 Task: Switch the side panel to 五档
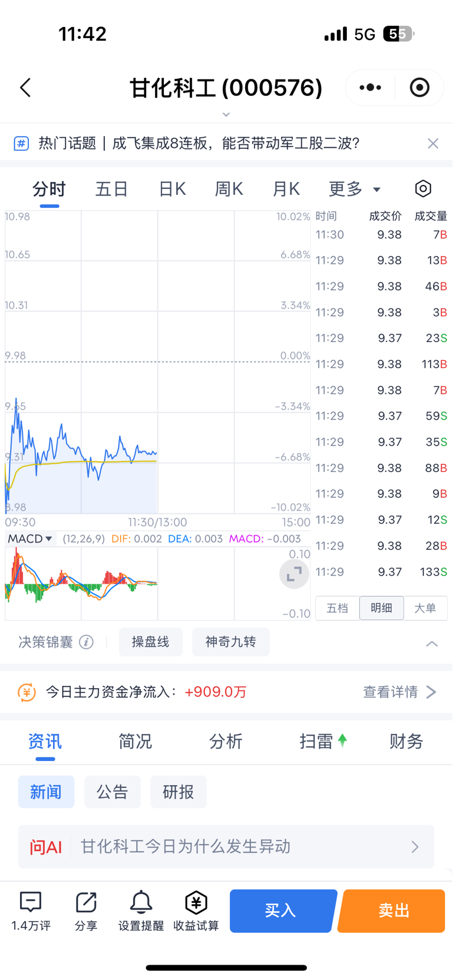[x=338, y=608]
